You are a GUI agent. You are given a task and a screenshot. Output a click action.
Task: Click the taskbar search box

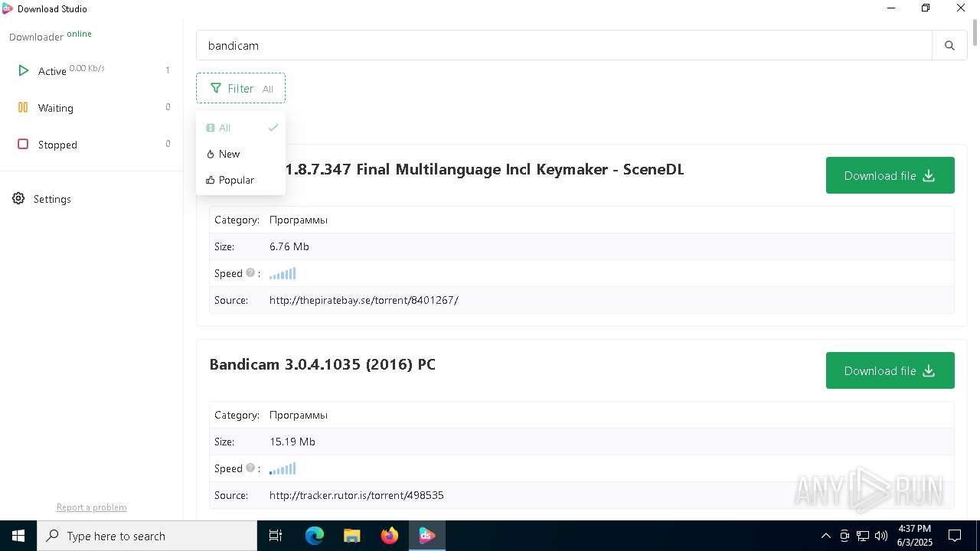(x=147, y=536)
